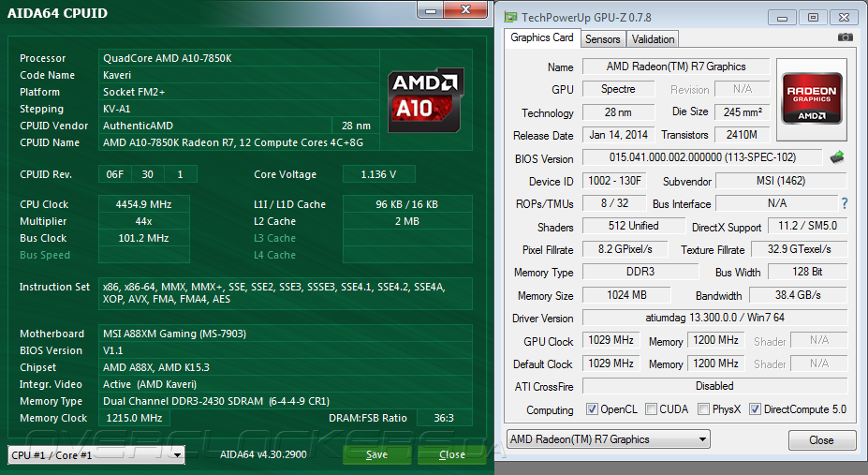Click the AIDA64 v4.30.2900 version text
Image resolution: width=868 pixels, height=475 pixels.
[x=263, y=454]
